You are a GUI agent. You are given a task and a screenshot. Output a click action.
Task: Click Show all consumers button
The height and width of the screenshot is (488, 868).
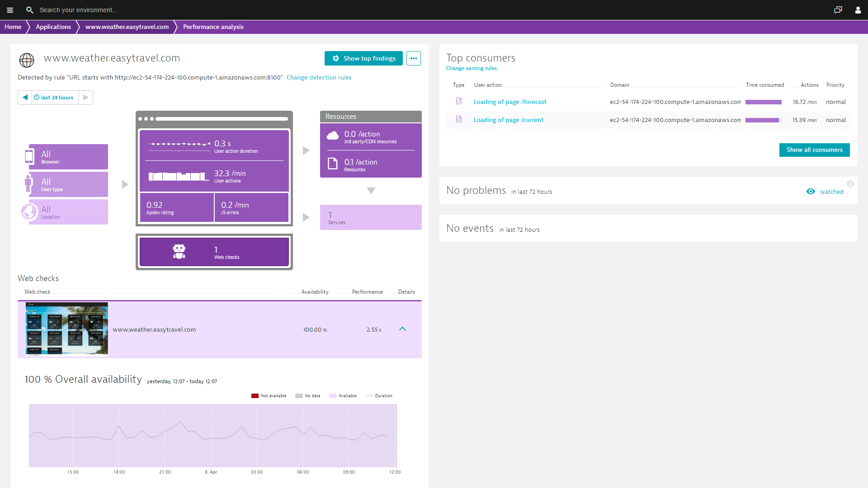[x=815, y=150]
